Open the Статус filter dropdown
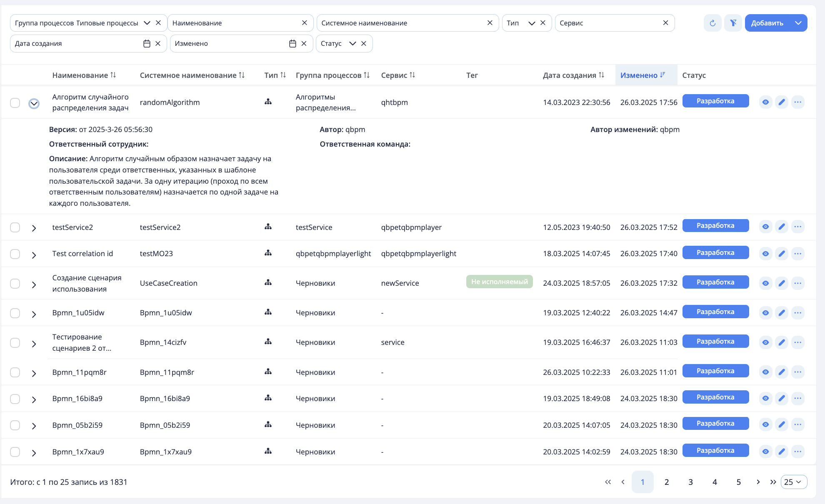 tap(352, 43)
